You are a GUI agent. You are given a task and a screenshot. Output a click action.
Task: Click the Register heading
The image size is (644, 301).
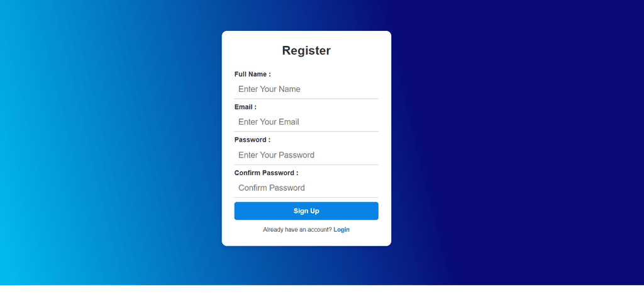(306, 51)
